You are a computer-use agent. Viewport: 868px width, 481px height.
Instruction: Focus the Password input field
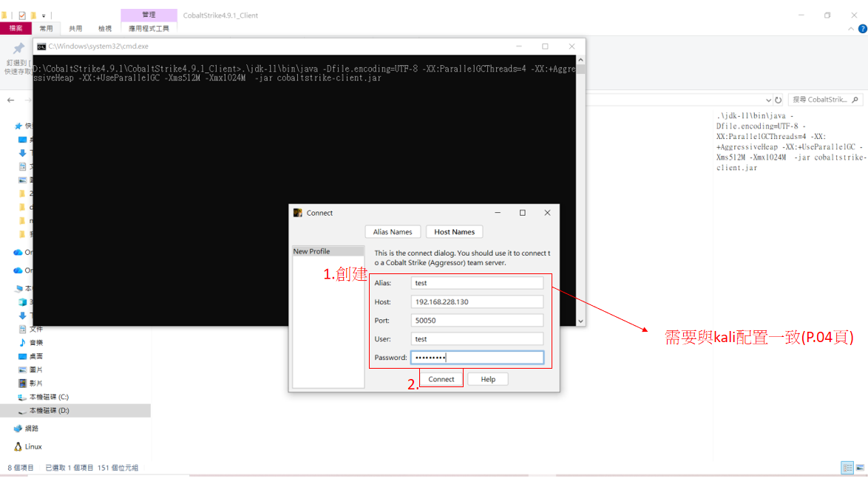point(477,358)
